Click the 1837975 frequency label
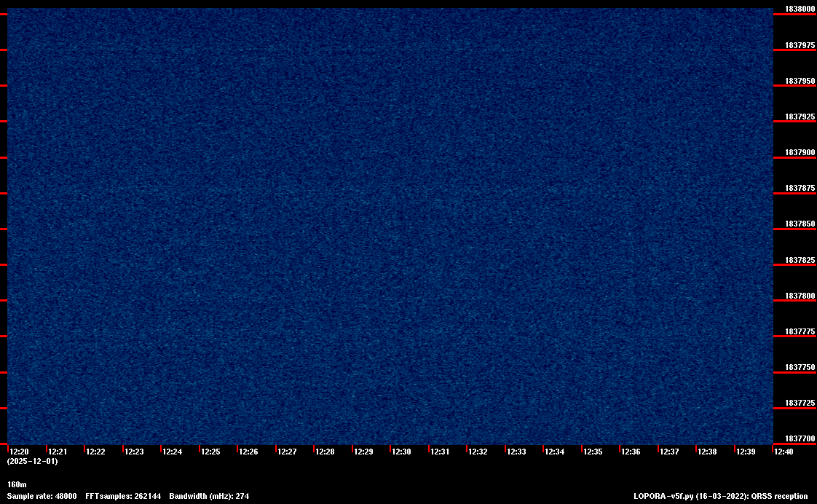817x504 pixels. coord(800,45)
